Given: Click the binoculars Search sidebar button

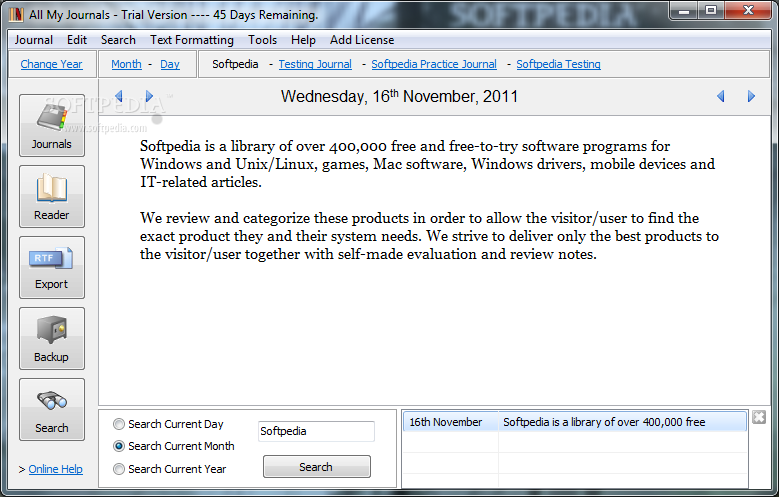Looking at the screenshot, I should 52,410.
